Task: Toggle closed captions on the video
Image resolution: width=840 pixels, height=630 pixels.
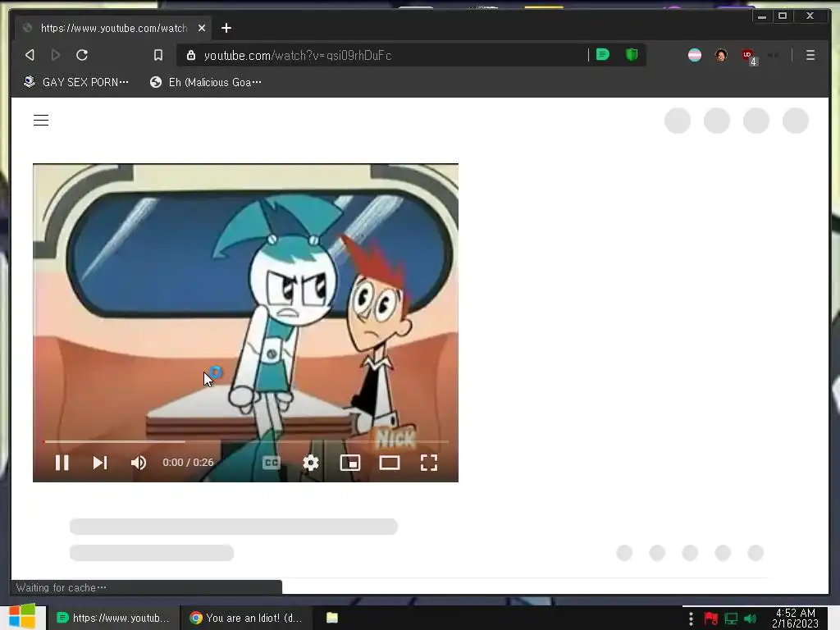Action: click(x=272, y=463)
